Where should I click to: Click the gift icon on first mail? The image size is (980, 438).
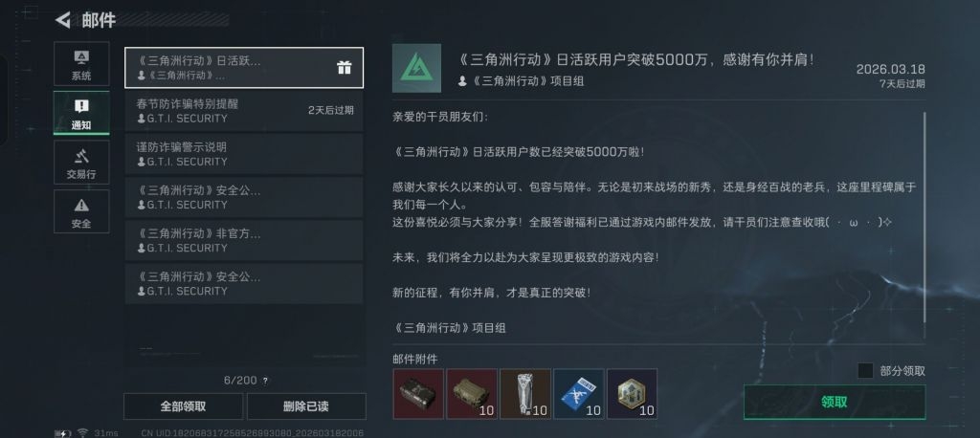[345, 68]
